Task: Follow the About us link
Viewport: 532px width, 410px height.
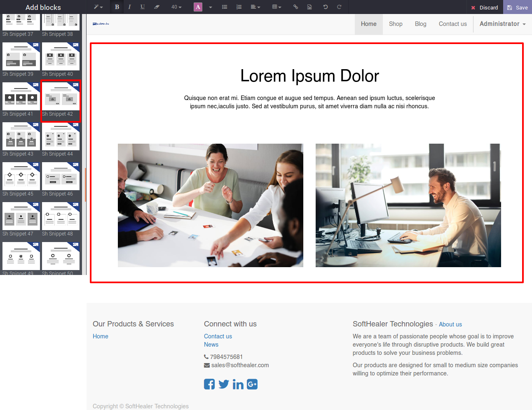Action: coord(450,324)
